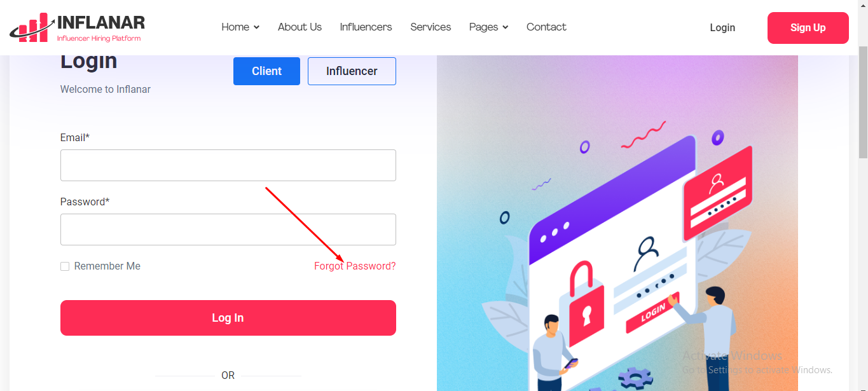Click the red Log In button
Screen dimensions: 868x391
228,318
